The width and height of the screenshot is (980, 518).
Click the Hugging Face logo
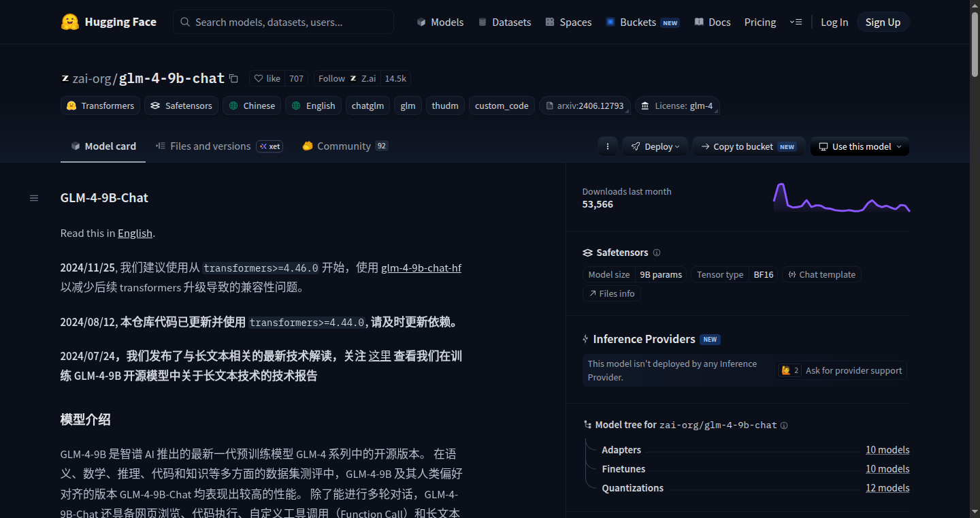point(108,22)
